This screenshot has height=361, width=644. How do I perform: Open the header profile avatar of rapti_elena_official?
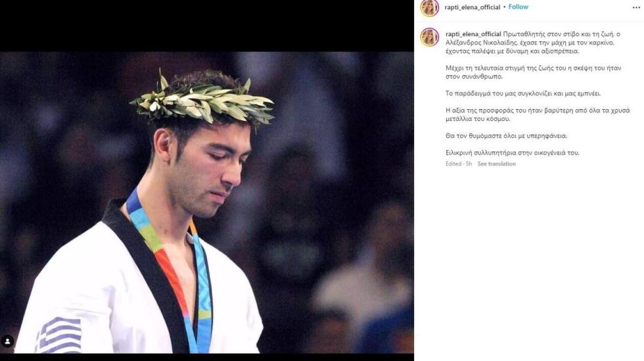[430, 7]
